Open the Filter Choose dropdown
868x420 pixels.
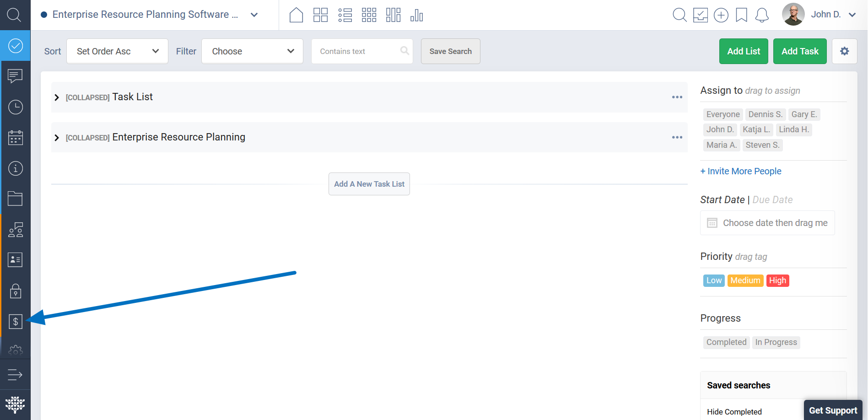pyautogui.click(x=252, y=51)
